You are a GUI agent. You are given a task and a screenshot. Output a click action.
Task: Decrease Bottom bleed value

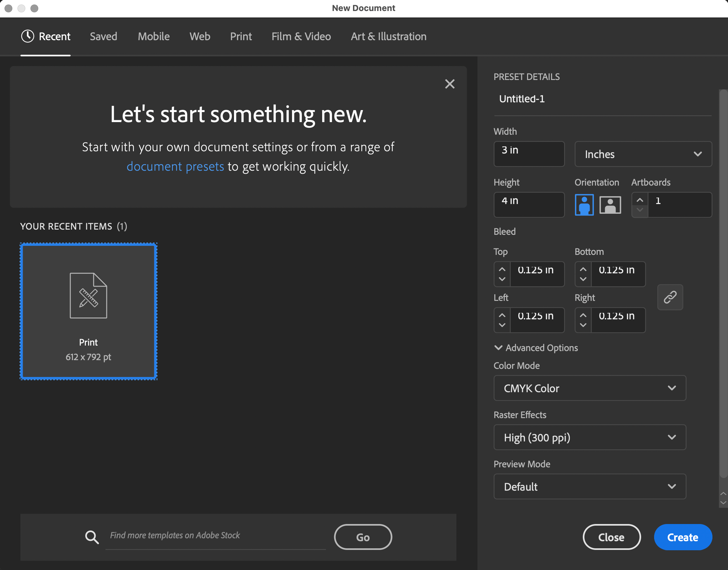click(x=583, y=279)
